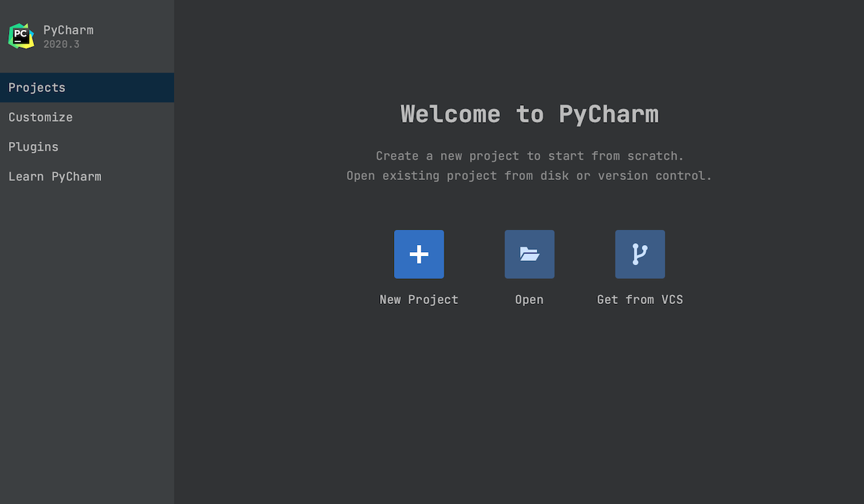
Task: Click the PyCharm version text "2020.3"
Action: (x=62, y=44)
